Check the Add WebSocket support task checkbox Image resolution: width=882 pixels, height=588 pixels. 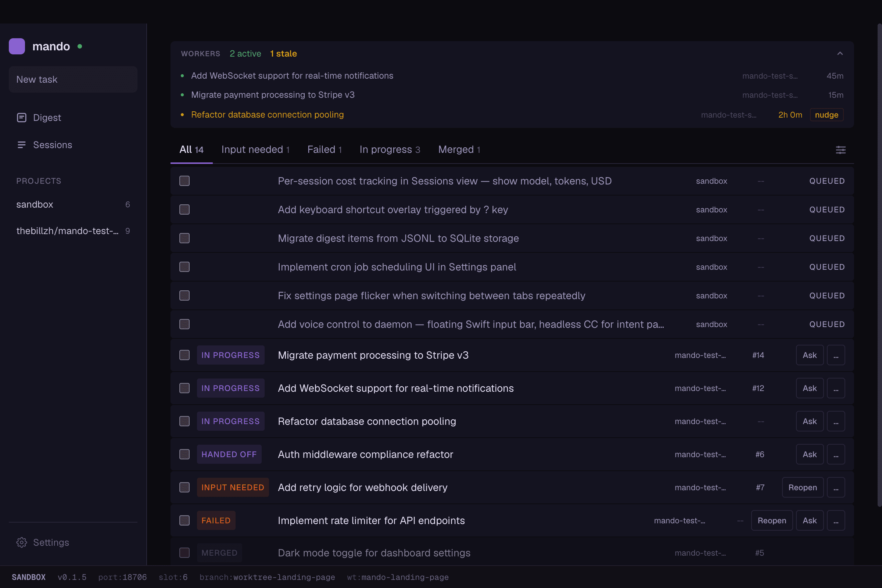pyautogui.click(x=184, y=388)
